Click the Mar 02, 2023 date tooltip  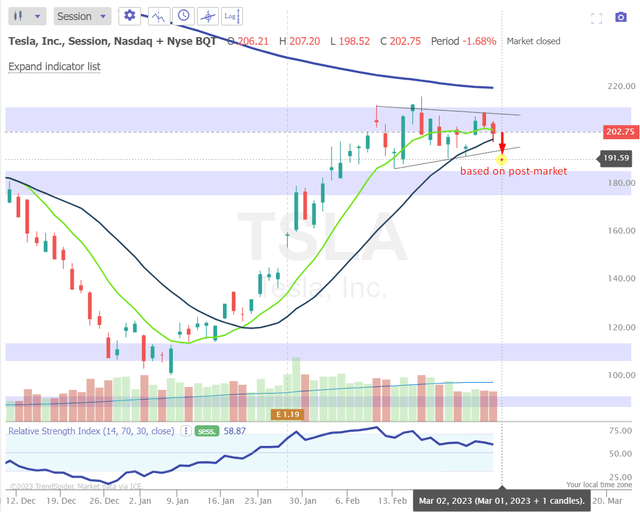pyautogui.click(x=502, y=501)
